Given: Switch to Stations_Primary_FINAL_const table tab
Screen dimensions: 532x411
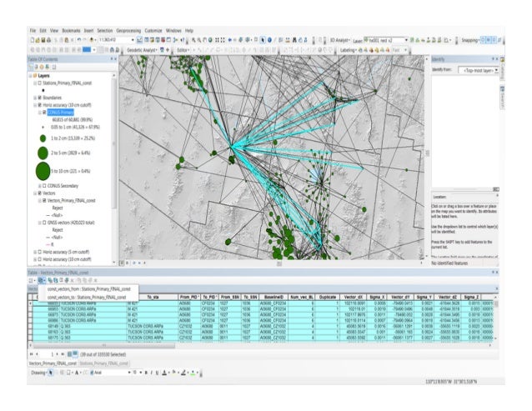Looking at the screenshot, I should pos(104,363).
